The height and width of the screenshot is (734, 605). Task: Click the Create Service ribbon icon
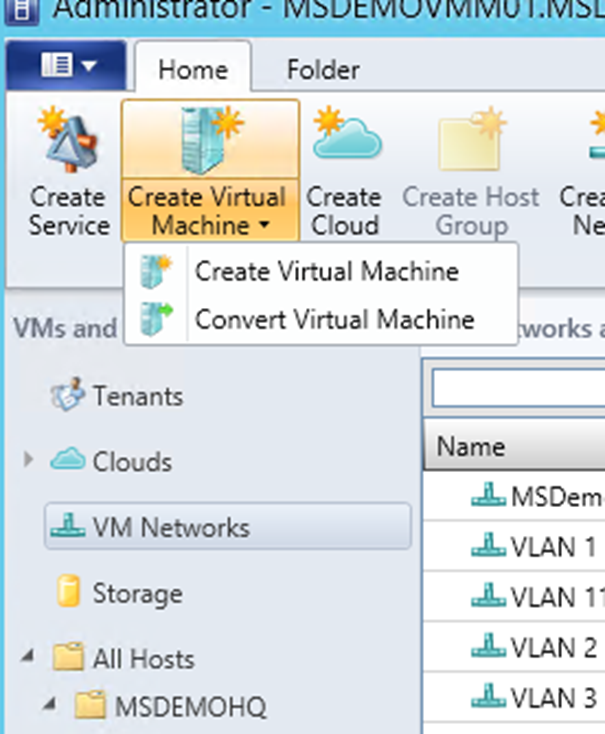coord(69,139)
